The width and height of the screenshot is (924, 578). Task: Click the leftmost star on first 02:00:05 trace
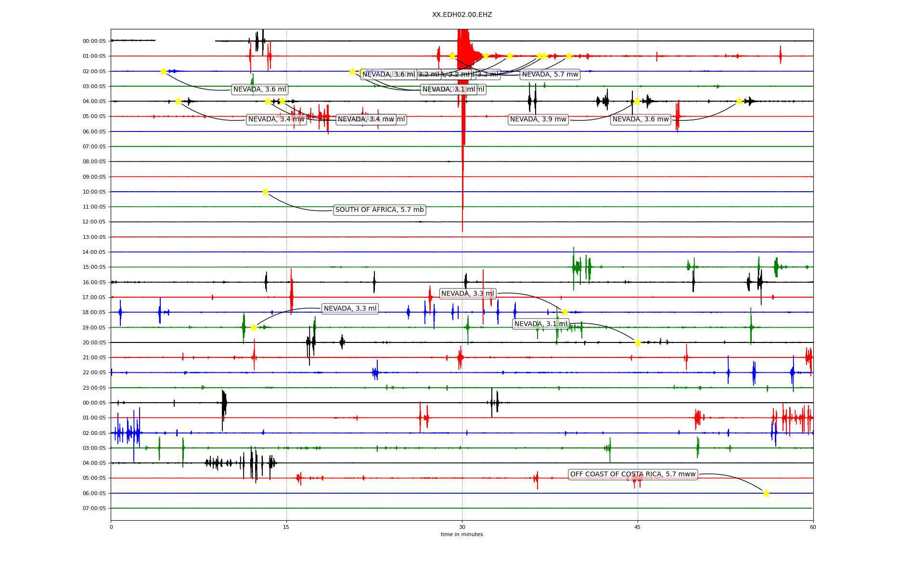pyautogui.click(x=163, y=71)
